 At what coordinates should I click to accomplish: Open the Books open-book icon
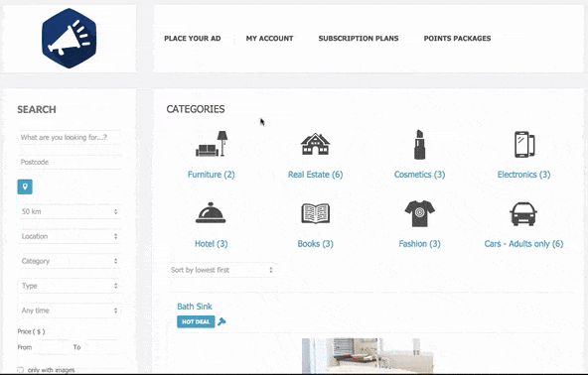(x=316, y=213)
